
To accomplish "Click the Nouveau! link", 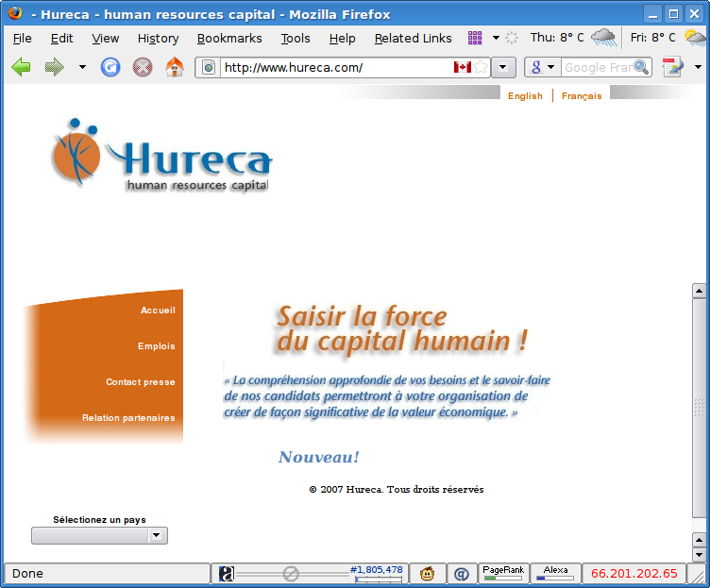I will tap(319, 457).
